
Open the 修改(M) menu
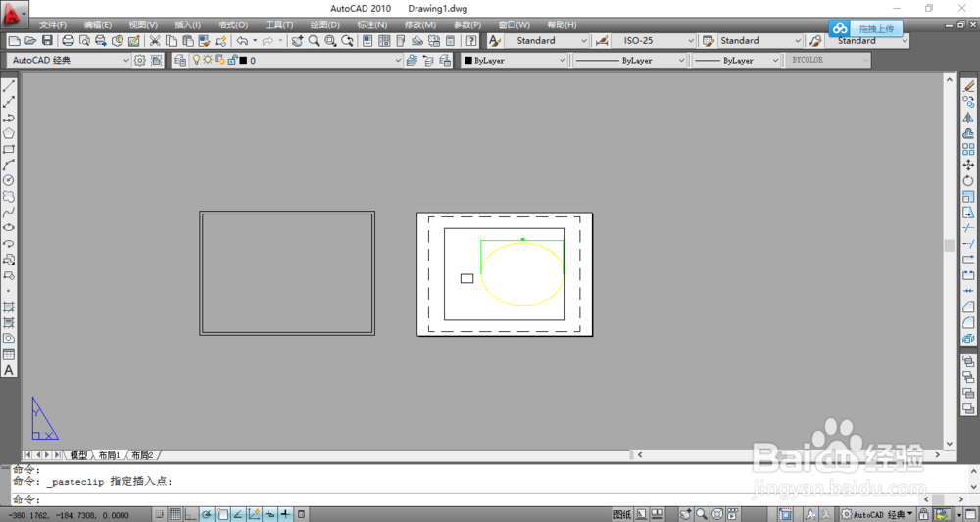click(420, 25)
